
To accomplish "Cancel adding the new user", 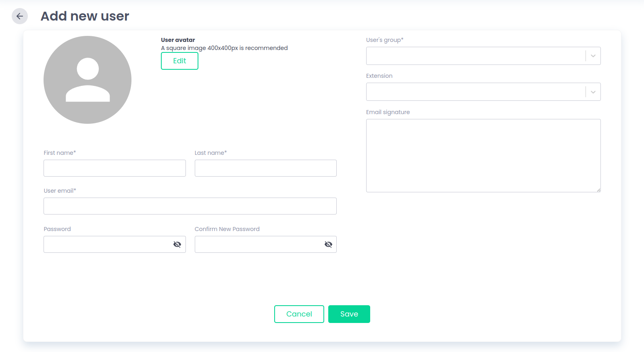I will (x=299, y=314).
